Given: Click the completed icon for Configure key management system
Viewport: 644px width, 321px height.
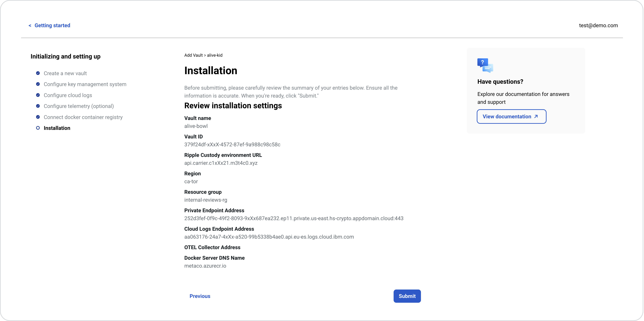Looking at the screenshot, I should tap(38, 84).
